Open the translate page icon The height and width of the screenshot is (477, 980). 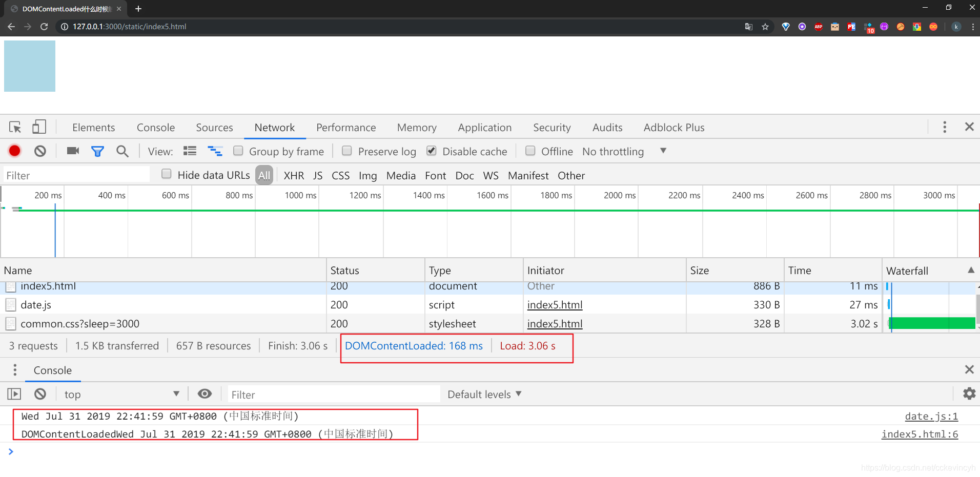click(x=749, y=27)
